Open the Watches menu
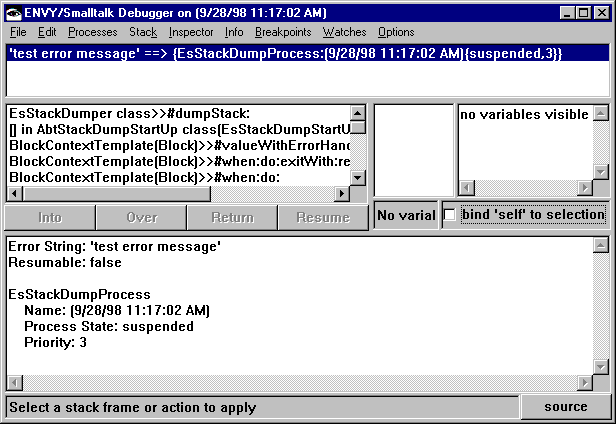 344,32
